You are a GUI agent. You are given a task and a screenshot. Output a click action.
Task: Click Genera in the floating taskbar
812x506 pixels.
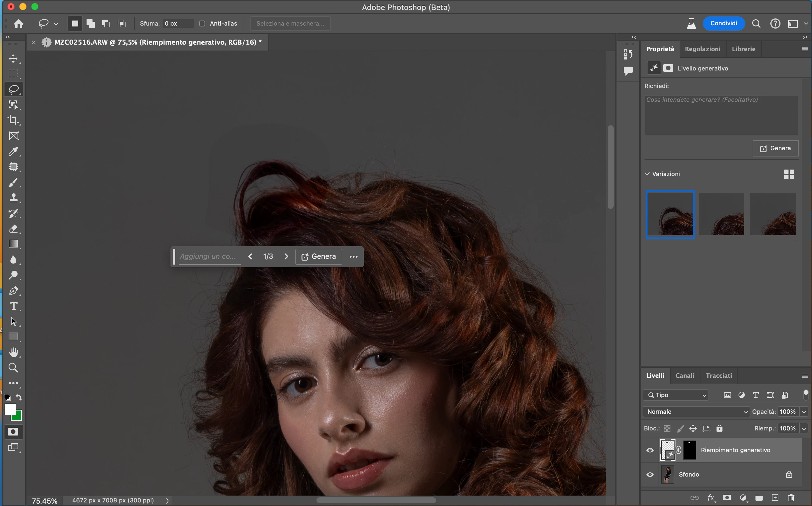[x=319, y=256]
